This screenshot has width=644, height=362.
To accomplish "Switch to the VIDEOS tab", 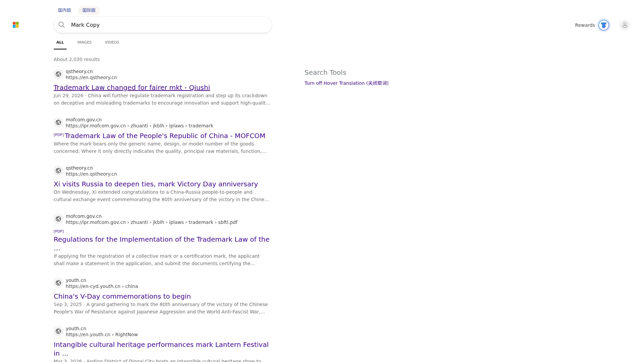I will [x=112, y=42].
